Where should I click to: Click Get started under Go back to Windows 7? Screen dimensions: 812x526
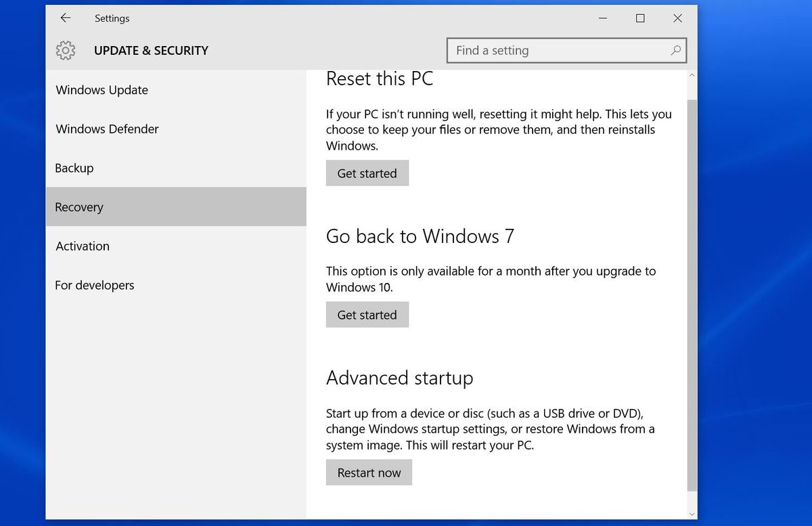tap(367, 314)
